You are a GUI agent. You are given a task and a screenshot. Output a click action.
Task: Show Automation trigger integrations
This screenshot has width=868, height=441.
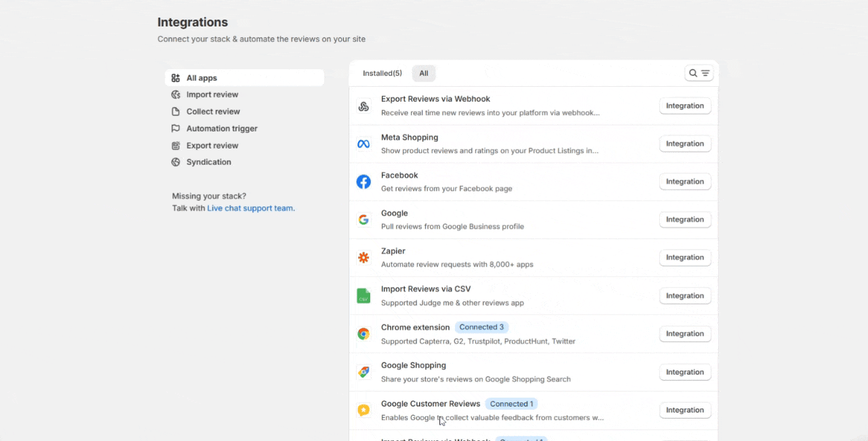click(x=222, y=129)
